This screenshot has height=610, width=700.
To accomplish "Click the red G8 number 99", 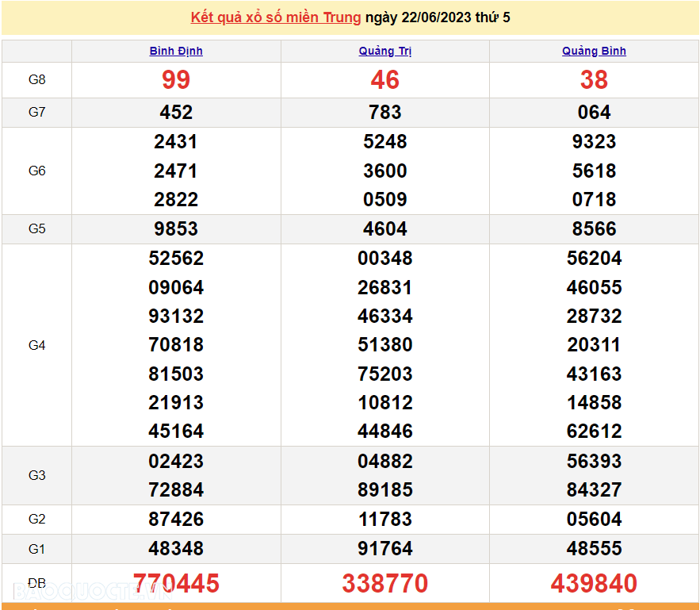I will pyautogui.click(x=176, y=79).
